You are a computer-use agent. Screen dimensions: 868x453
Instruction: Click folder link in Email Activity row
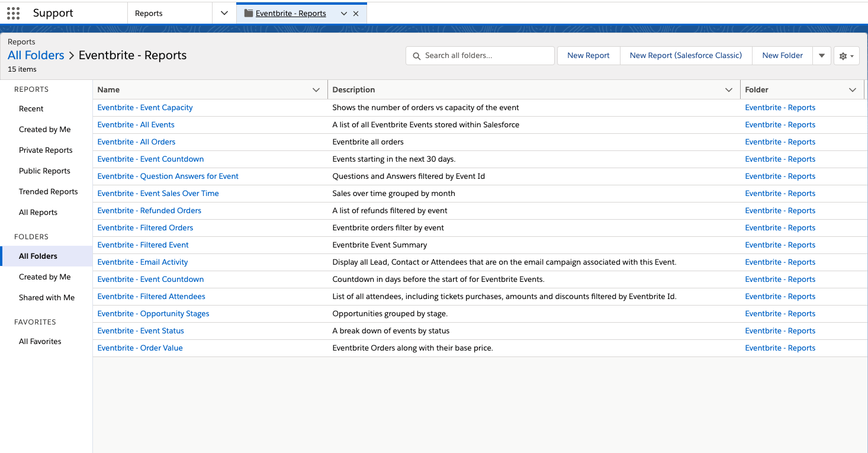click(x=780, y=262)
